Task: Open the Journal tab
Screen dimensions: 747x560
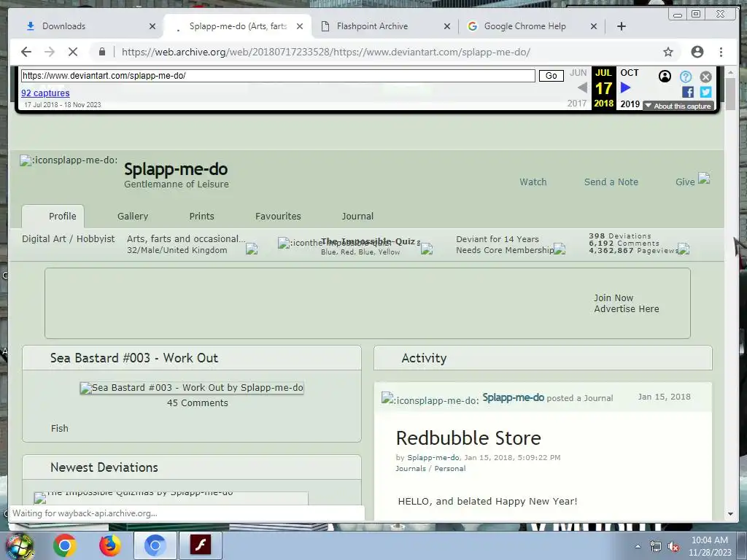Action: tap(357, 216)
